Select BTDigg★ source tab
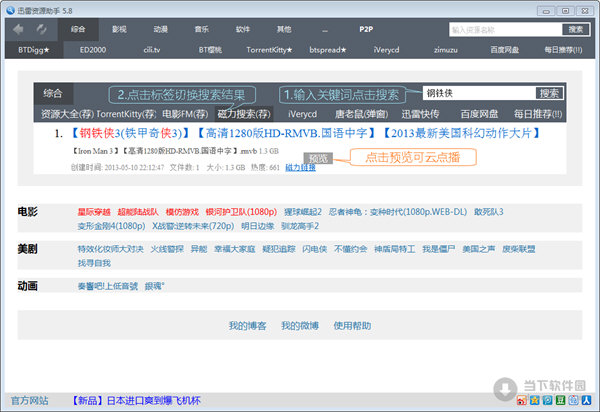Image resolution: width=600 pixels, height=412 pixels. click(x=34, y=50)
